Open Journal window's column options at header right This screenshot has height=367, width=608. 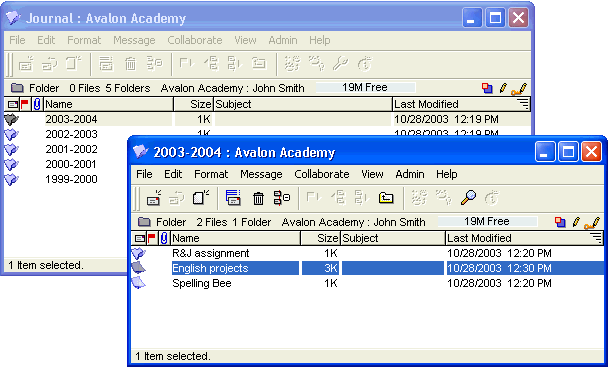point(523,104)
